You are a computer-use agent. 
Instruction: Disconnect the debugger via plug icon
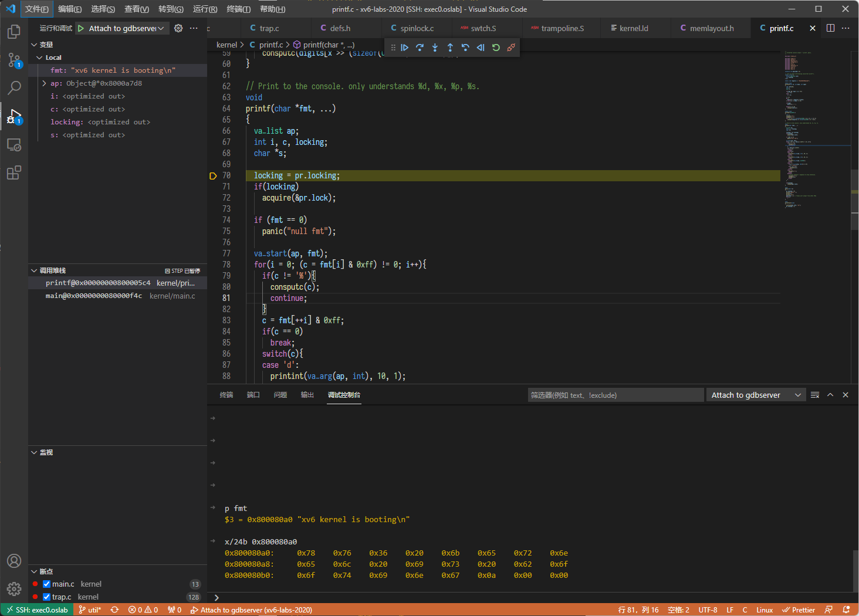(x=511, y=48)
